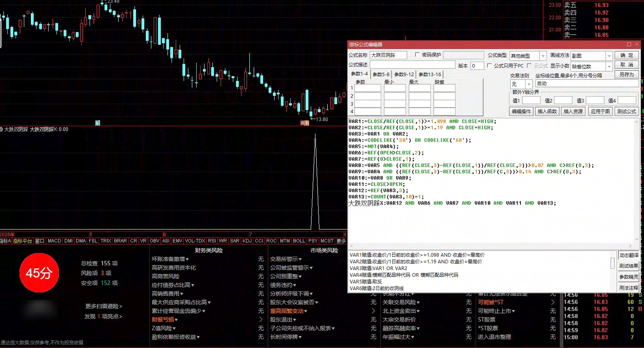
Task: Focus the 公式描述 input field
Action: pos(412,65)
